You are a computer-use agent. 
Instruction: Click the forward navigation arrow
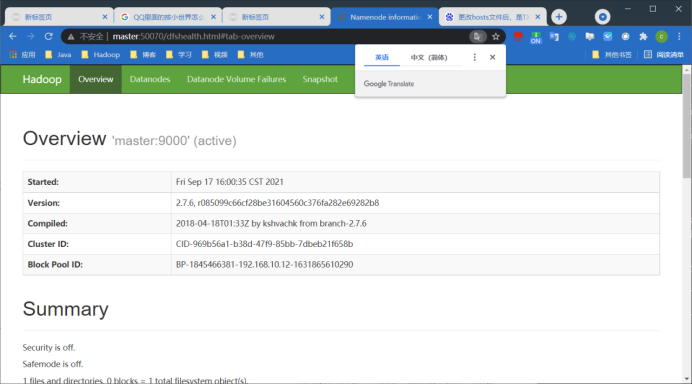(x=30, y=37)
